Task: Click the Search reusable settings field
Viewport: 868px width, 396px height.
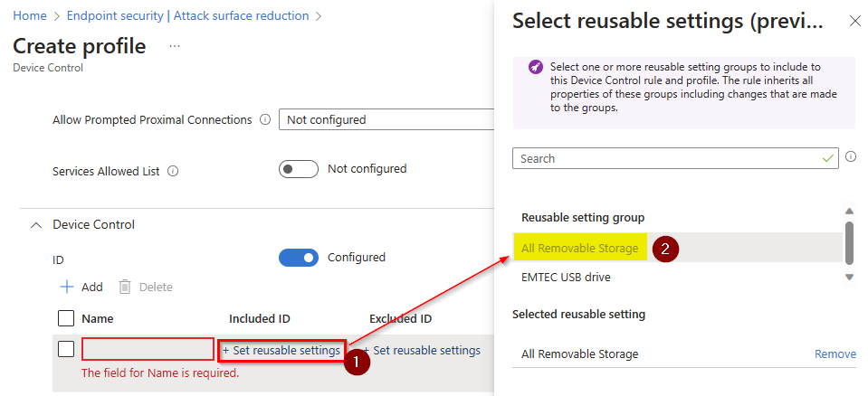Action: click(670, 158)
